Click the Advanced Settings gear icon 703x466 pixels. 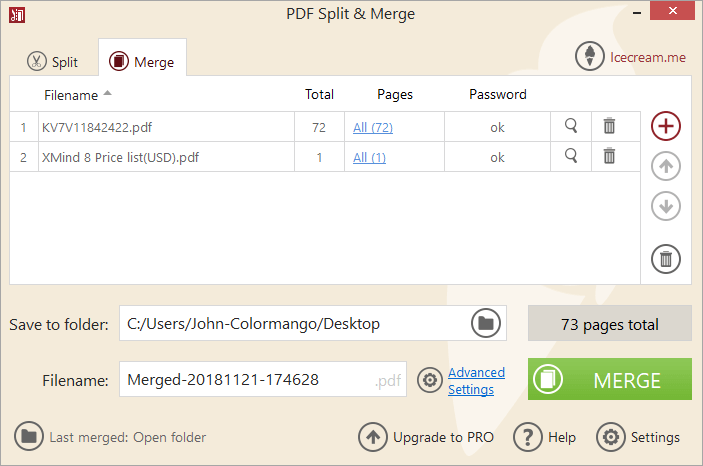430,380
